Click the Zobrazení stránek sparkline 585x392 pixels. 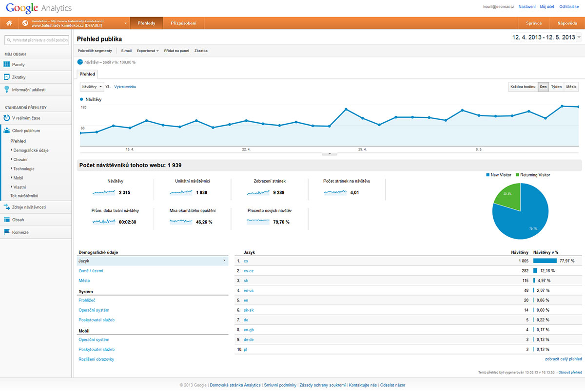(x=258, y=193)
